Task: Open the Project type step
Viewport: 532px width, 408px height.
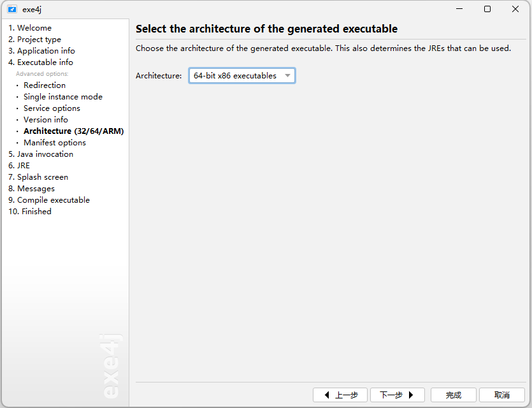Action: click(34, 40)
